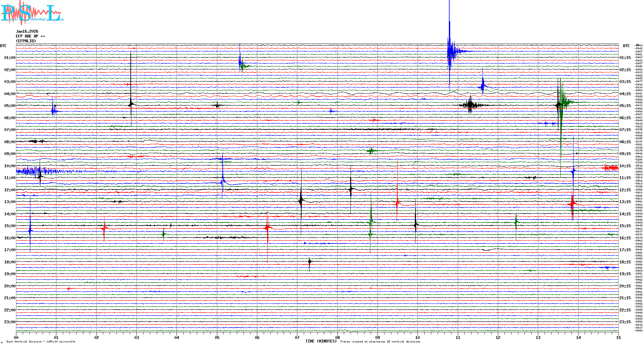Click the traces clipped footnote text
644x346 pixels.
tap(380, 342)
